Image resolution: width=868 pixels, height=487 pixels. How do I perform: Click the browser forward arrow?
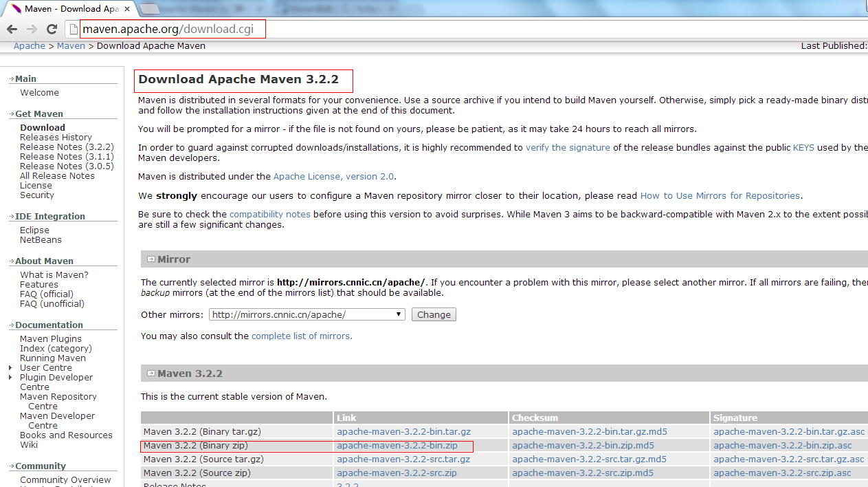click(32, 29)
